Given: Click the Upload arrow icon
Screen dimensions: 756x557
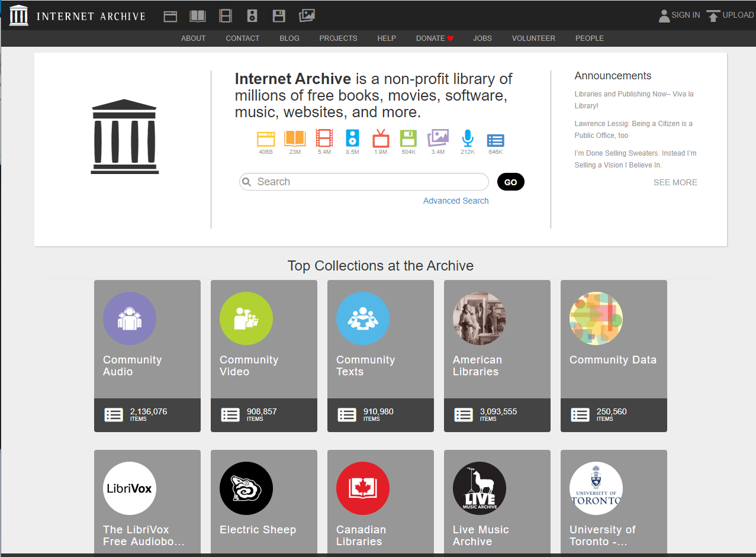Looking at the screenshot, I should (x=713, y=16).
